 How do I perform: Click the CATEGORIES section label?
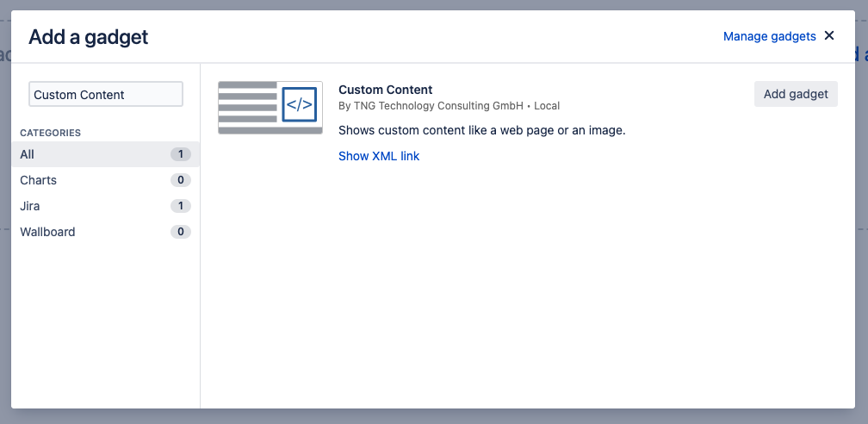51,133
